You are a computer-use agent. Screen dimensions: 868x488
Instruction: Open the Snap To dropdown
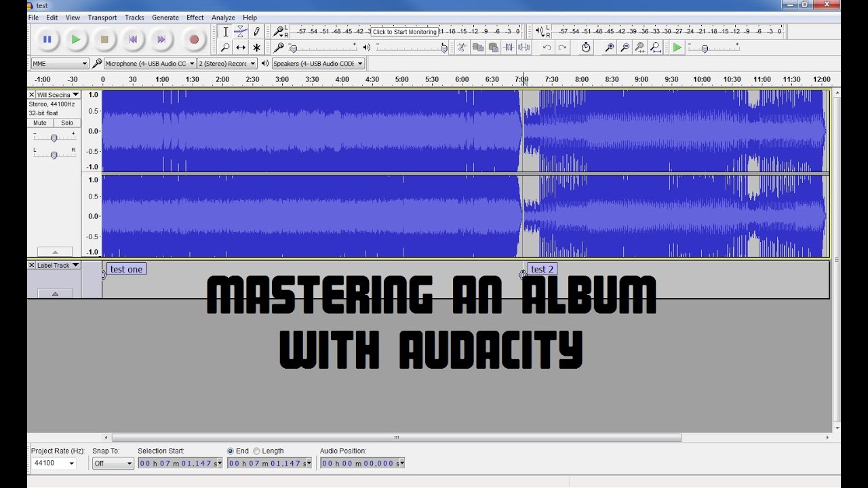113,463
